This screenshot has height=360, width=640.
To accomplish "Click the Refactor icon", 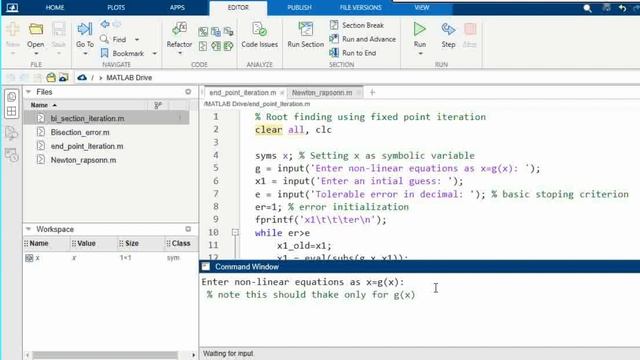I will pos(179,29).
